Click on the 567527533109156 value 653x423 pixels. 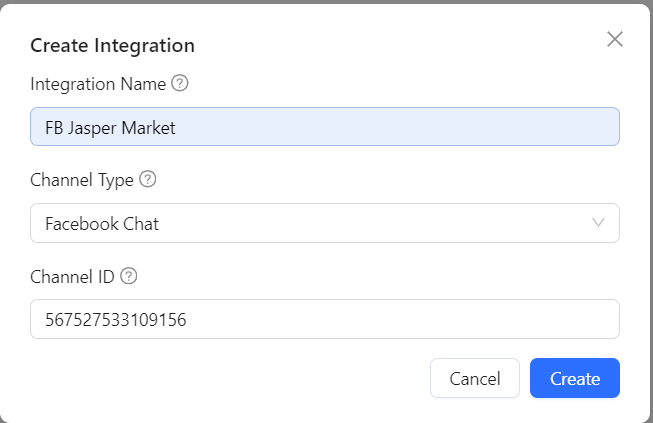(x=115, y=320)
